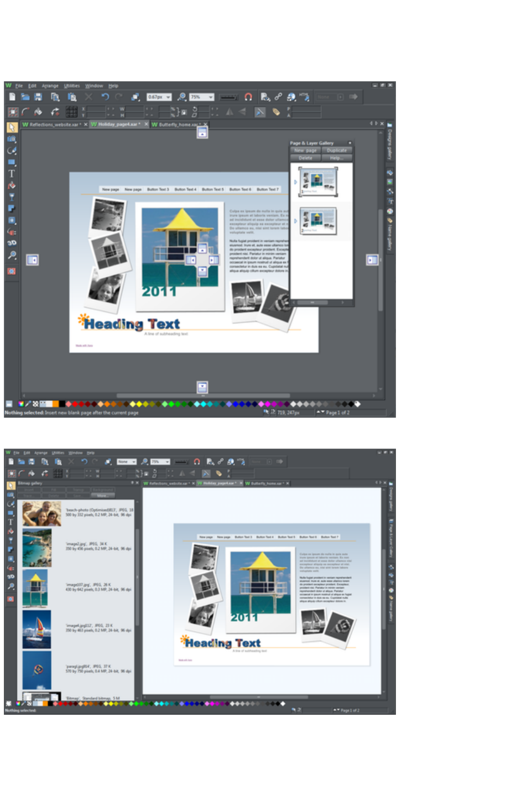Select the Zoom magnifier tool in Page & Layer Gallery window's left toolbar
Image resolution: width=532 pixels, height=806 pixels.
(x=12, y=255)
